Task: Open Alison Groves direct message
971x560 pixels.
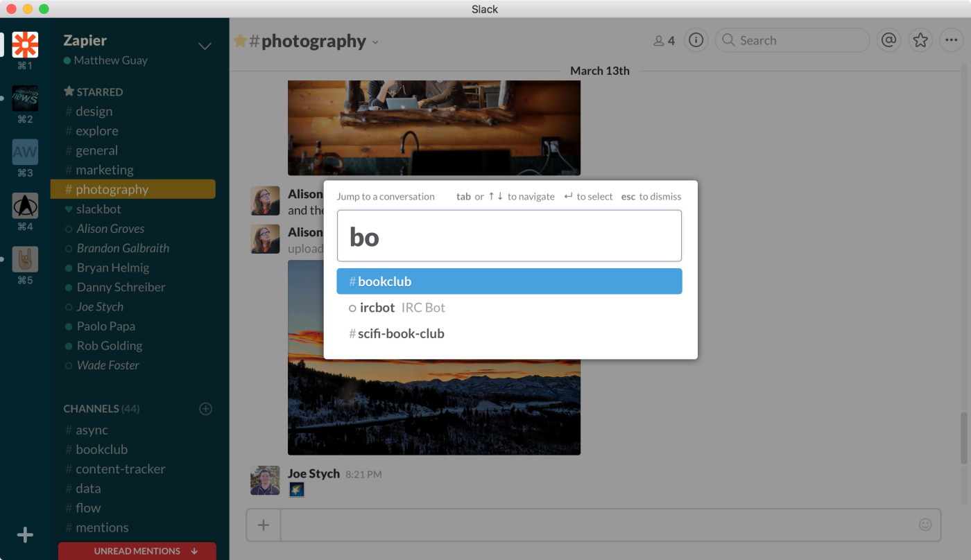Action: [x=104, y=229]
